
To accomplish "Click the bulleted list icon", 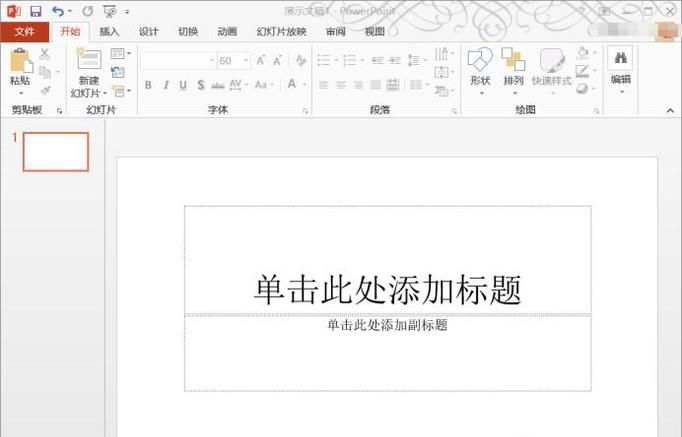I will (324, 60).
